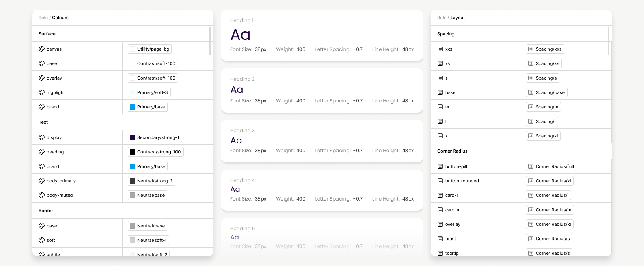Pick the Secondary/strong-1 colour swatch
Viewport: 644px width, 266px height.
coord(132,137)
